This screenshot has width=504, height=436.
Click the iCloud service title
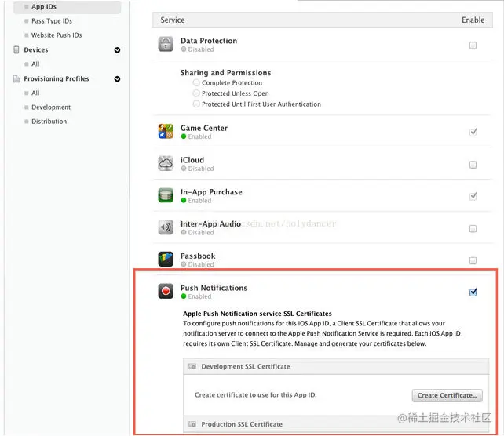(192, 160)
